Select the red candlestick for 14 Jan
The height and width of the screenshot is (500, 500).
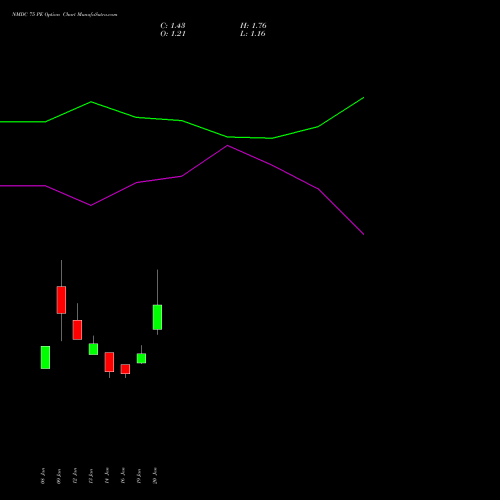(109, 362)
